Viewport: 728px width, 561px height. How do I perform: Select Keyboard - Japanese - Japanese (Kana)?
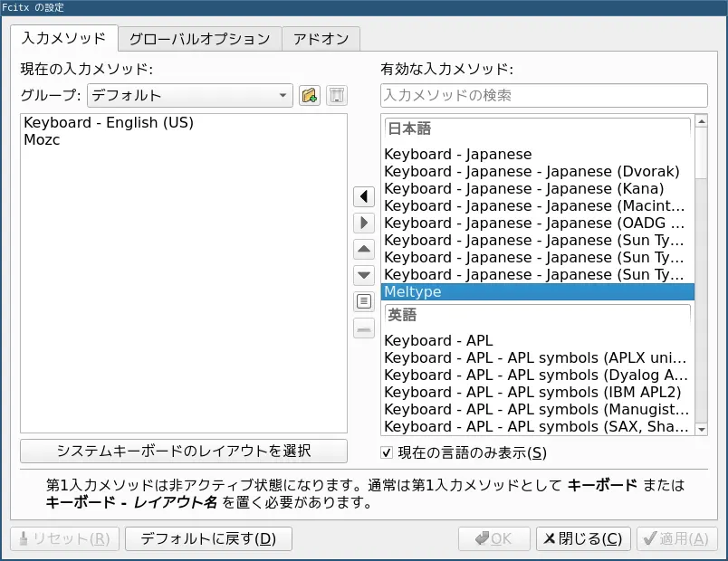click(x=538, y=188)
